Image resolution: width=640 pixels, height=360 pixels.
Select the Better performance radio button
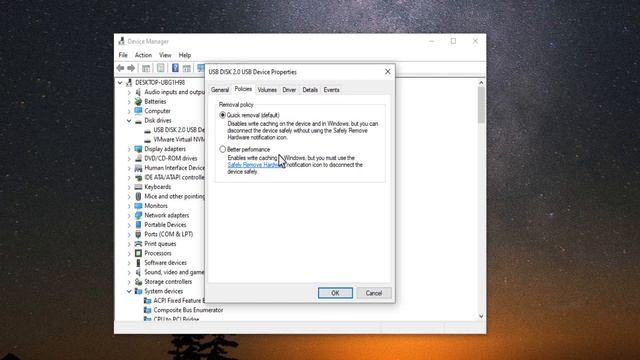[222, 149]
